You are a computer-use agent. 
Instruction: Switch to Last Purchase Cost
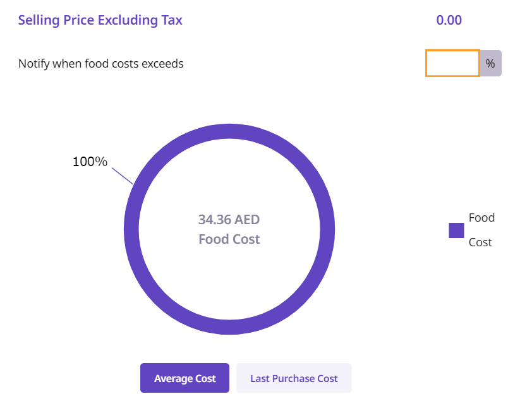click(x=294, y=378)
